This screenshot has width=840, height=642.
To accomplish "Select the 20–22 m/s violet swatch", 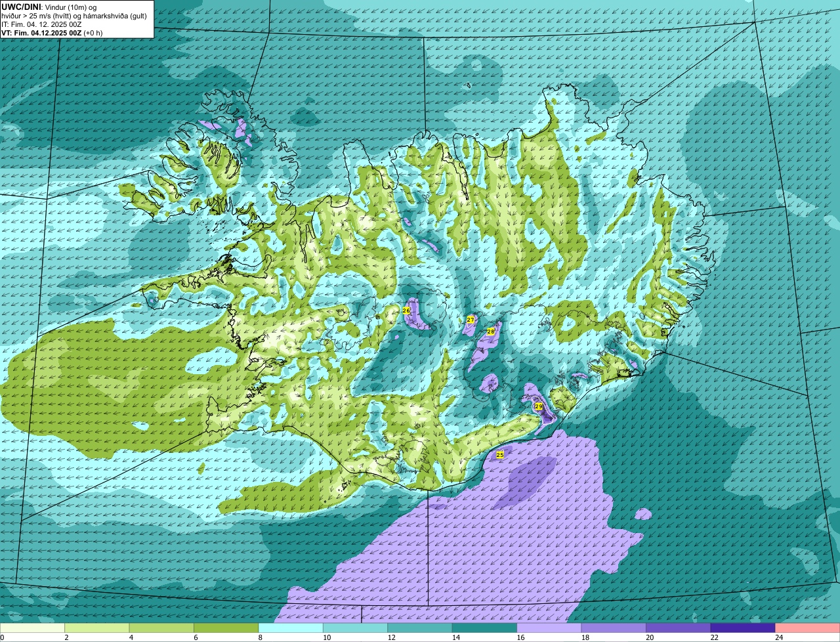I will pos(679,628).
